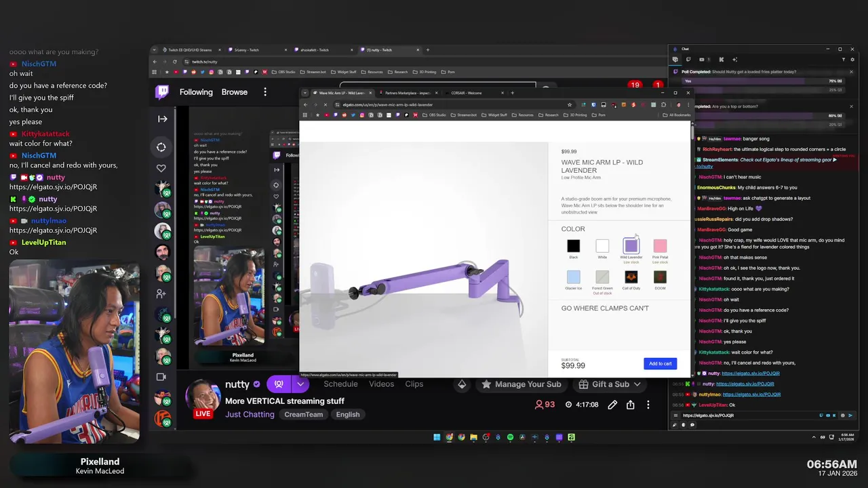Open the Clips tab on nutty's channel
Screen dimensions: 868x488
click(414, 384)
